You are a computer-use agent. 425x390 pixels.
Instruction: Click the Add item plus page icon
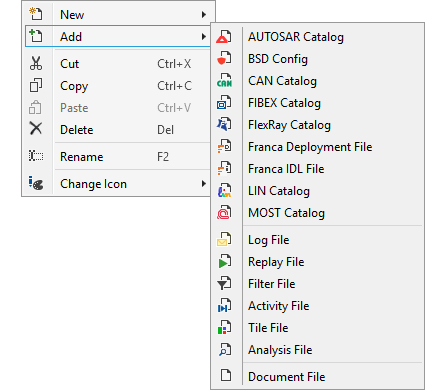click(x=36, y=36)
